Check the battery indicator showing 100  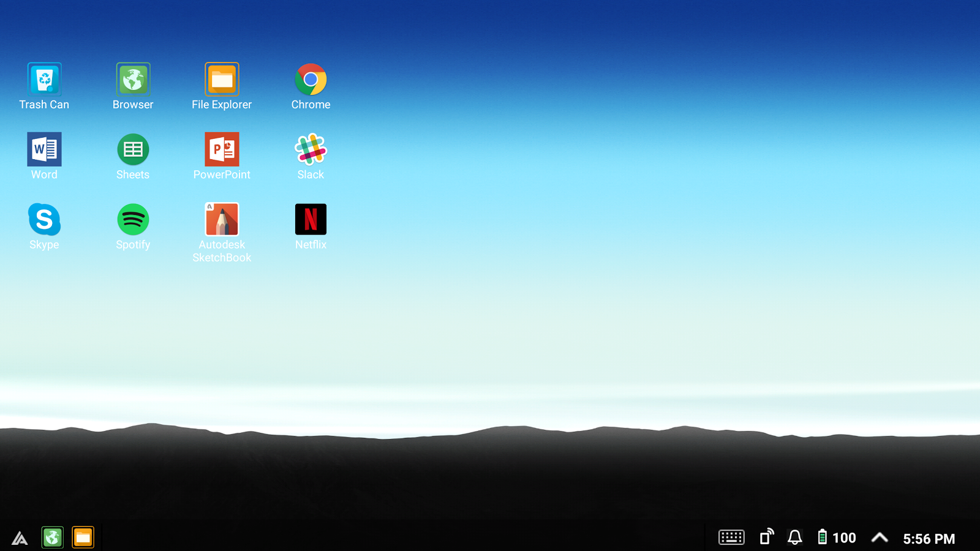tap(837, 538)
